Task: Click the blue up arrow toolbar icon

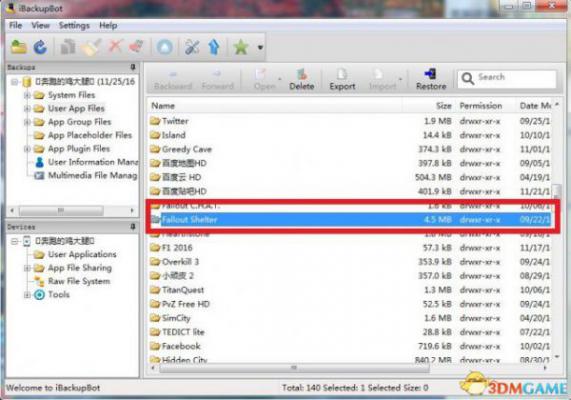Action: pyautogui.click(x=214, y=47)
